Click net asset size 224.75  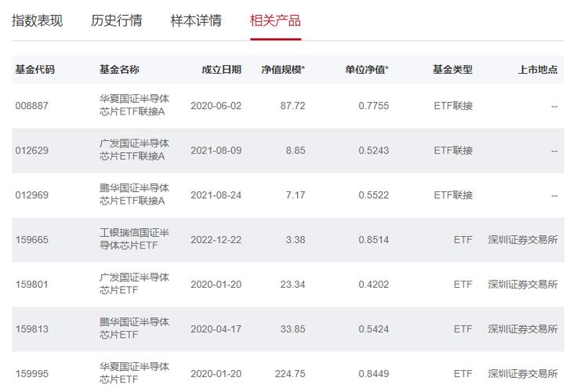290,374
